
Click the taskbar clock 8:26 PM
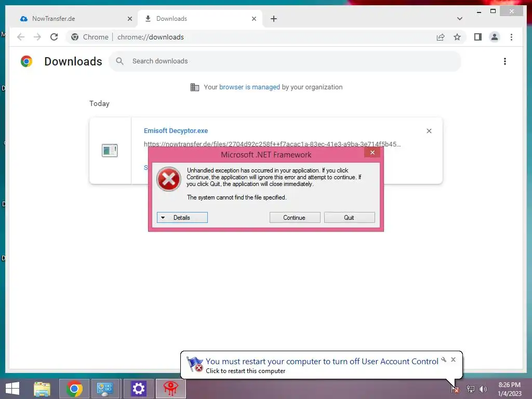509,389
